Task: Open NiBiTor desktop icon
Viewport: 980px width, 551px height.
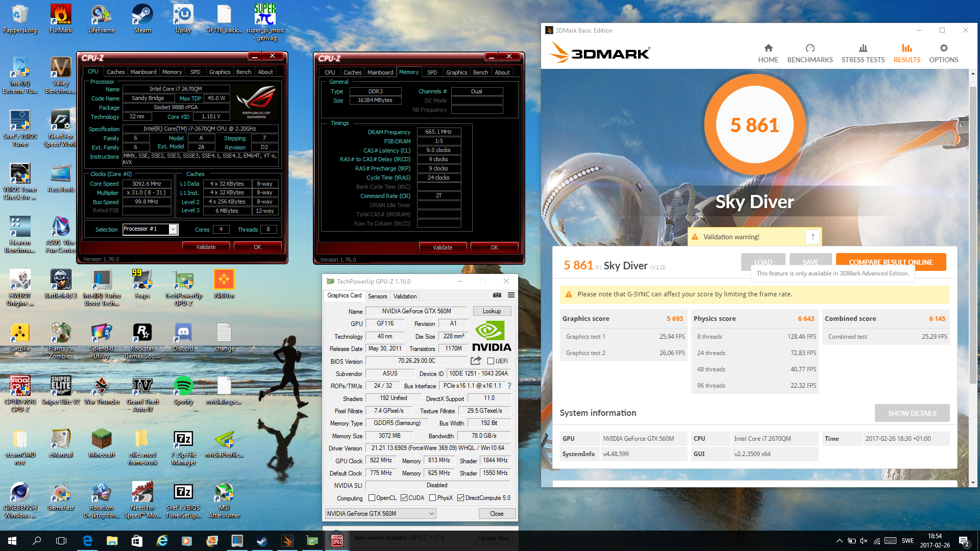Action: tap(224, 284)
